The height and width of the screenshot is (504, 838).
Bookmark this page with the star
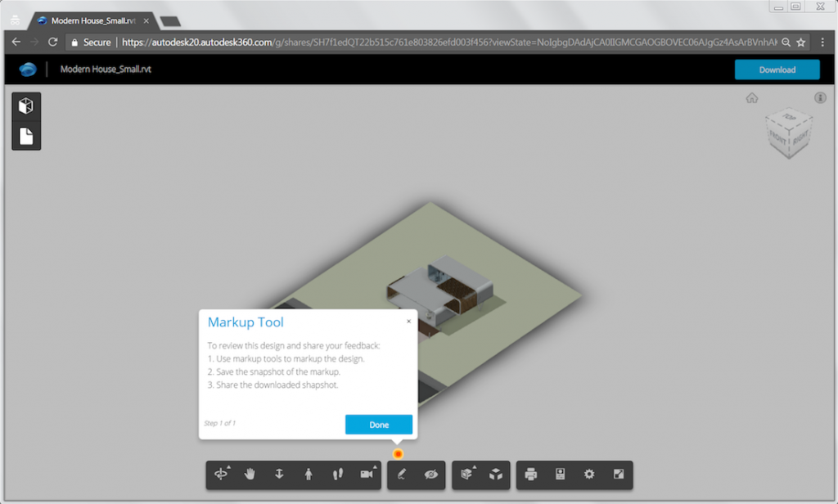point(800,43)
